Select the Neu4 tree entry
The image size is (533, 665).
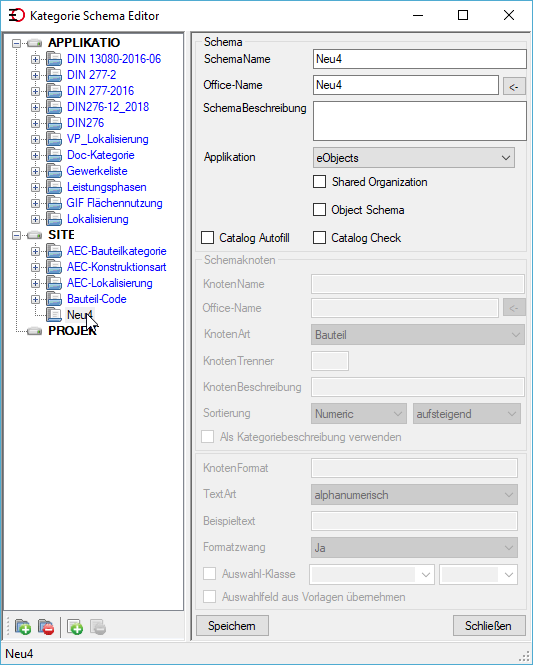point(80,315)
